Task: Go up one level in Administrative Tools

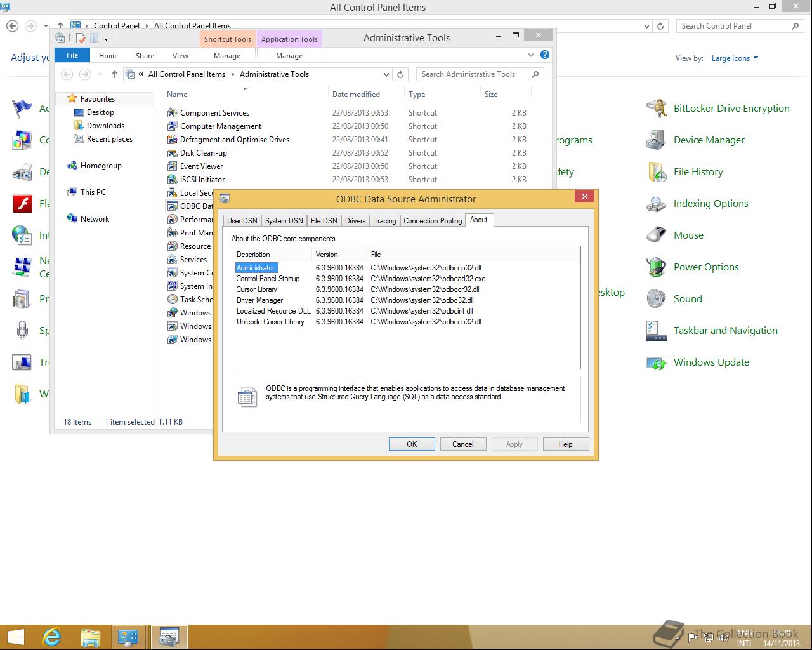Action: pos(115,74)
